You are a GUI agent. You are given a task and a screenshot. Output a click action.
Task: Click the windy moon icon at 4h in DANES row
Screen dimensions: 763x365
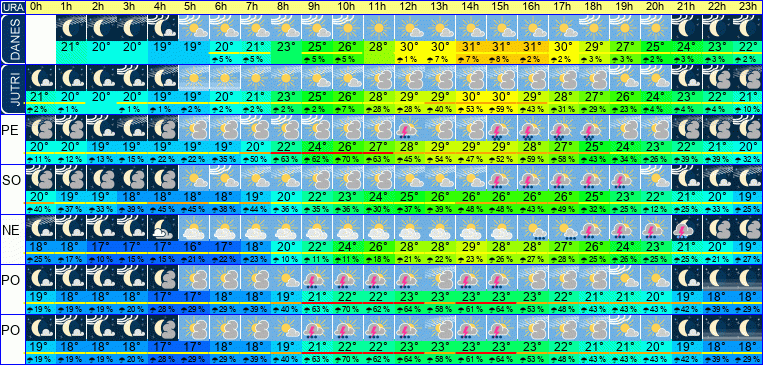pos(164,28)
